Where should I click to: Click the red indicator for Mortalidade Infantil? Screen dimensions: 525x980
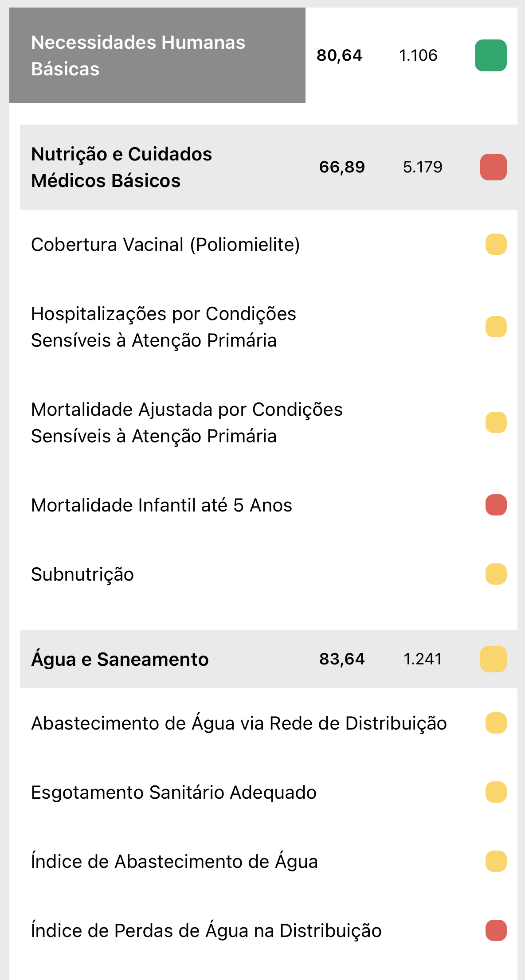496,505
